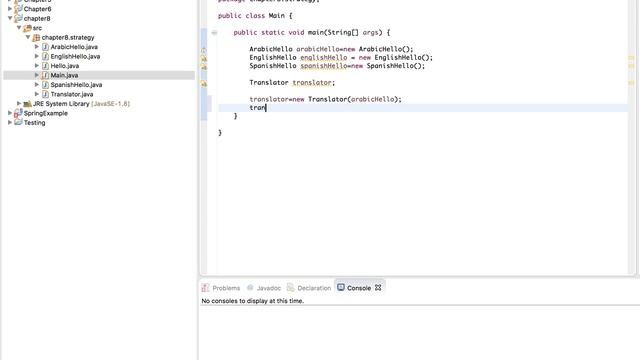Collapse the chapter8 project node
This screenshot has height=360, width=640.
[x=10, y=18]
